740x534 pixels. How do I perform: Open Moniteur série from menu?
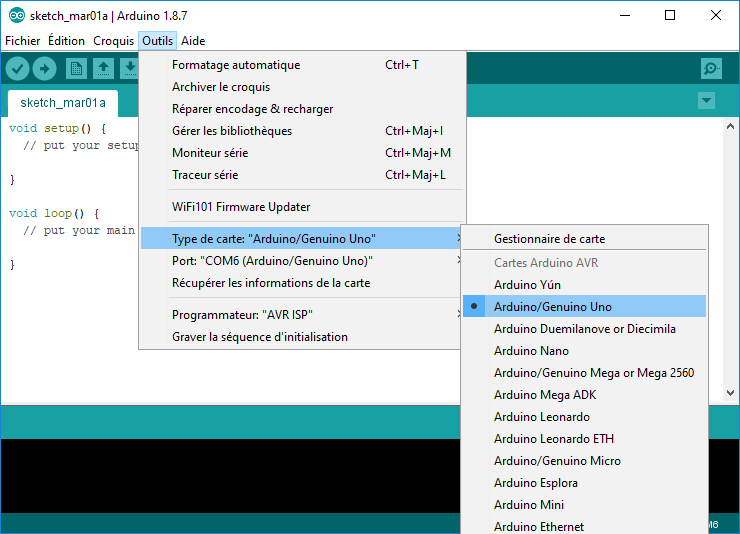[x=303, y=153]
